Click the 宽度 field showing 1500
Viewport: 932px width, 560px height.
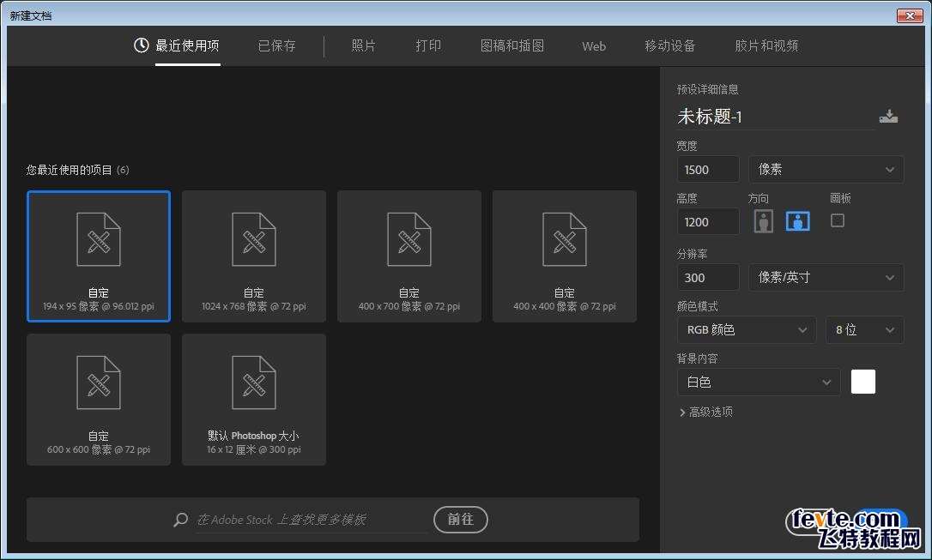click(x=708, y=169)
